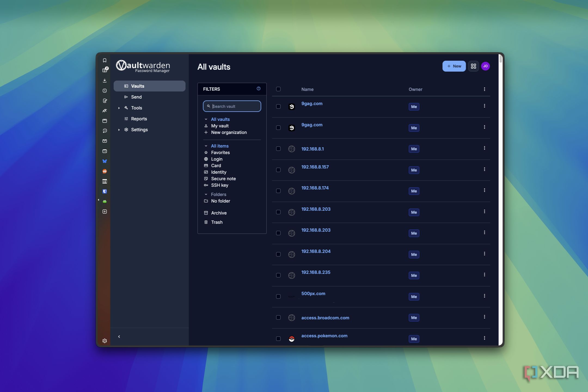Screen dimensions: 588x392
Task: Filter by Secure note type
Action: (x=223, y=179)
